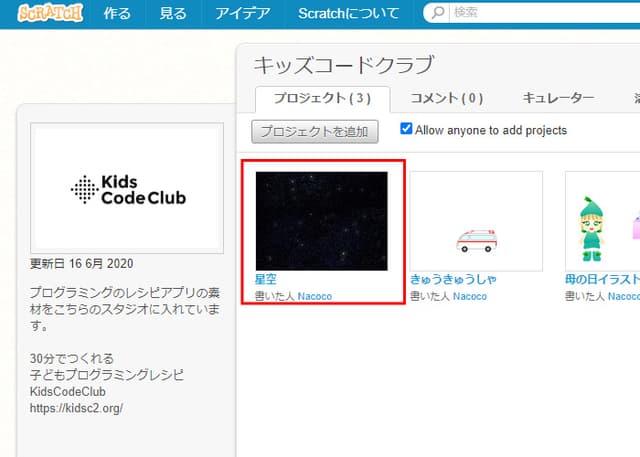Switch to the コメント(0) tab
The image size is (640, 457).
pos(447,98)
